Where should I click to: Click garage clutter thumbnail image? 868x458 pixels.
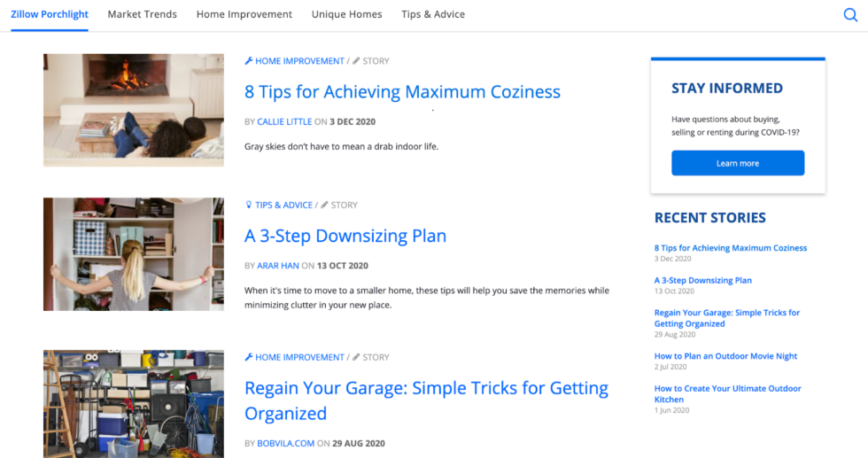[x=134, y=404]
